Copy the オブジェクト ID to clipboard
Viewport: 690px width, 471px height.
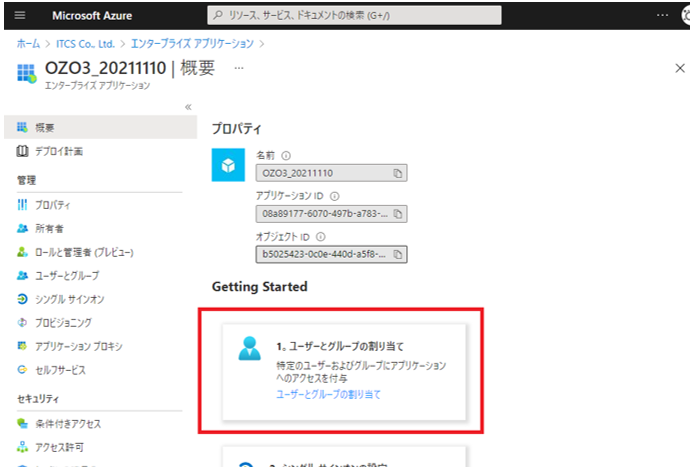pos(398,254)
